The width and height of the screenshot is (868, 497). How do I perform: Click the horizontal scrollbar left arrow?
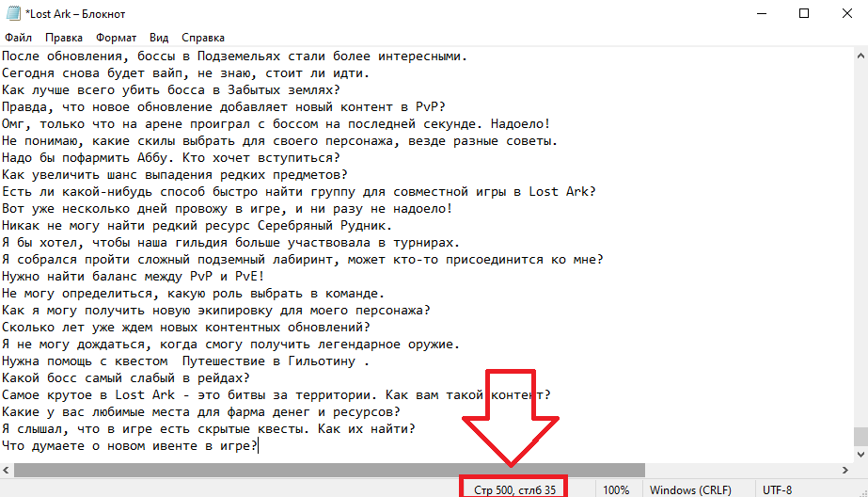click(6, 470)
